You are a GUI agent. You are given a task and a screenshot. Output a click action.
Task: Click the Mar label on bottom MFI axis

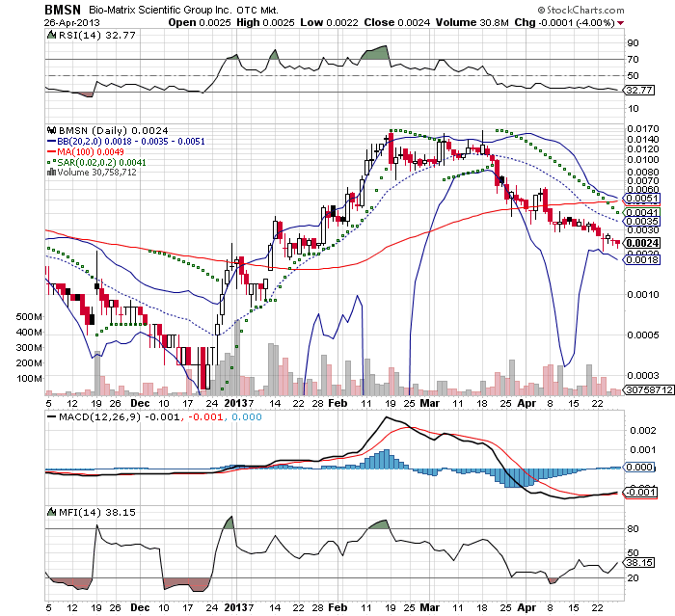(x=430, y=608)
